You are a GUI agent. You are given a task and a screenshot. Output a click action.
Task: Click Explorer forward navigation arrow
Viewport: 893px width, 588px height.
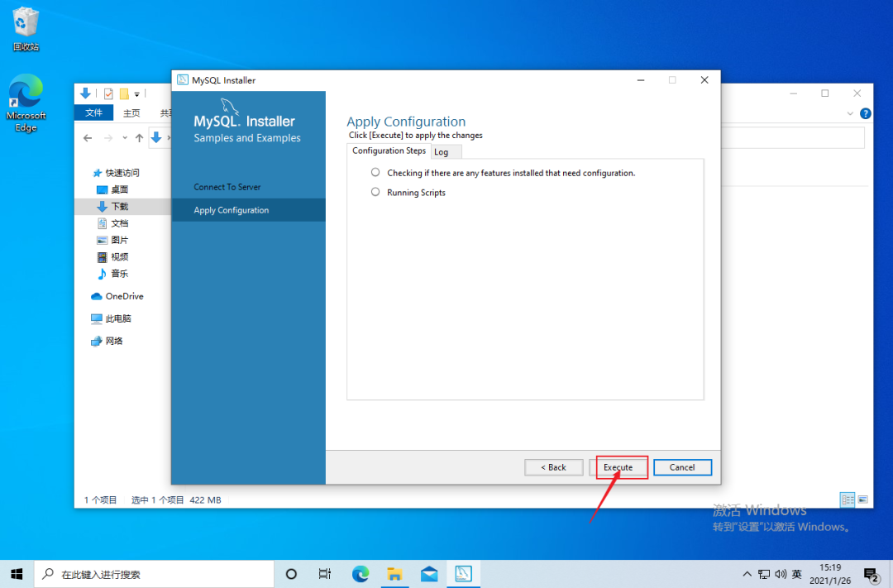[108, 138]
